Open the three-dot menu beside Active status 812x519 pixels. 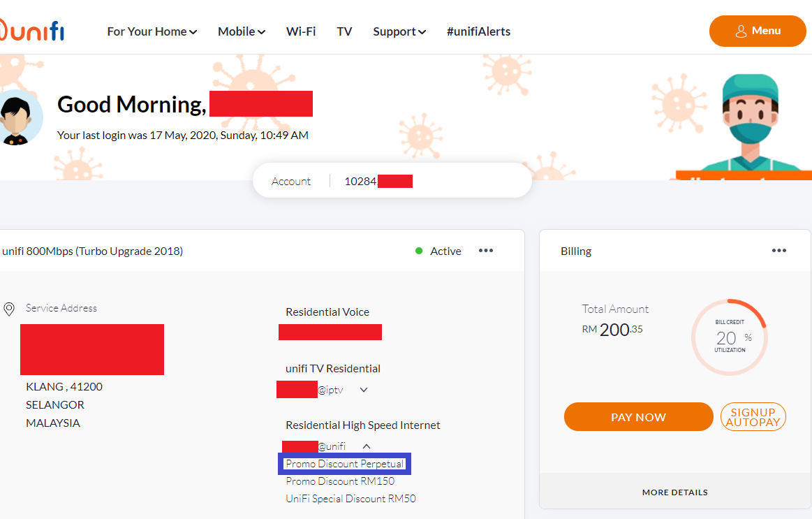(486, 251)
